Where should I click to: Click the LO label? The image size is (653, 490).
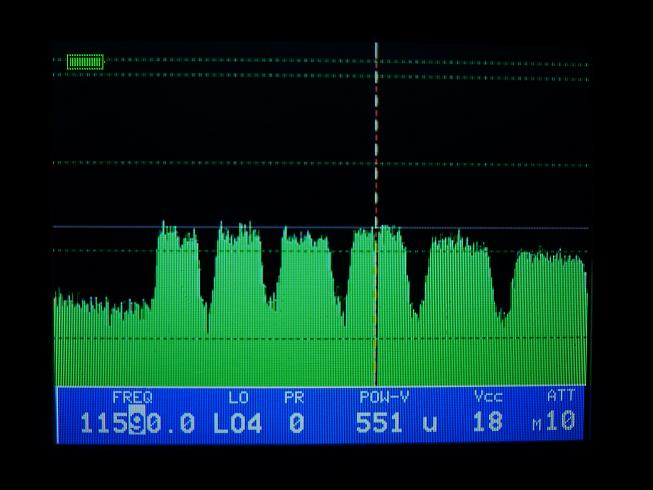239,397
